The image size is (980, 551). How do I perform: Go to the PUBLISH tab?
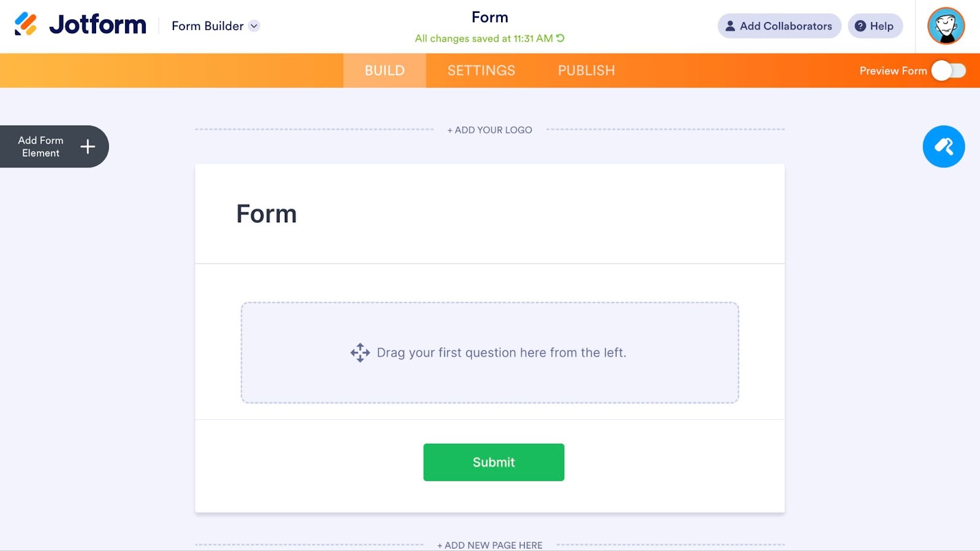click(x=586, y=70)
